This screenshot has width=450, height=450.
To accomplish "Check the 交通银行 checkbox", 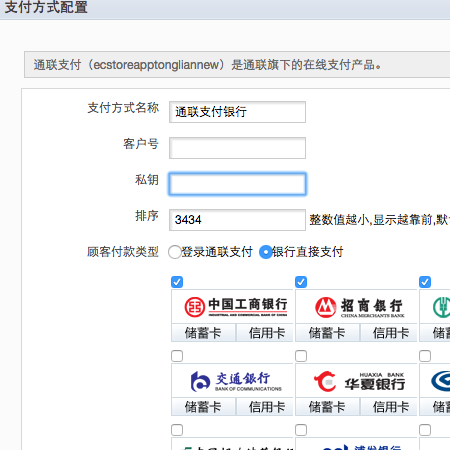I will pos(177,356).
